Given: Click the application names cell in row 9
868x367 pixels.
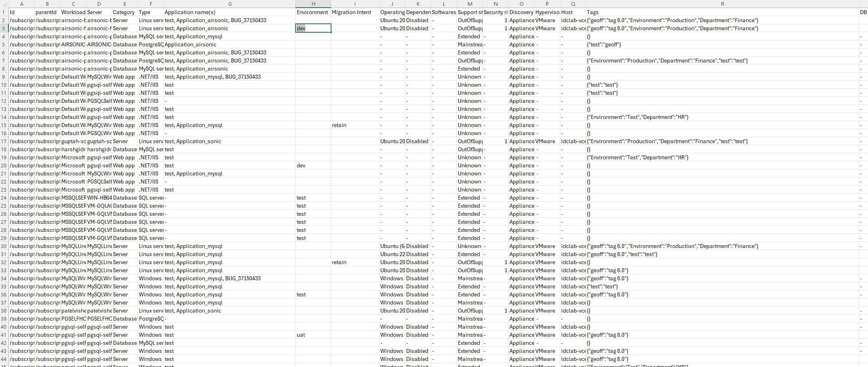Looking at the screenshot, I should (230, 77).
